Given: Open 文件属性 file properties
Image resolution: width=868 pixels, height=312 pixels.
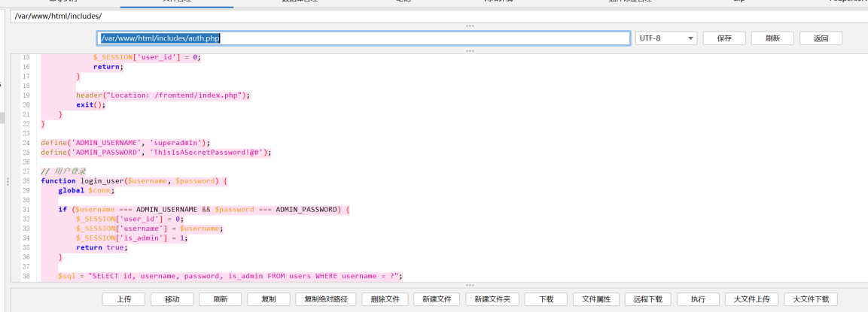Looking at the screenshot, I should click(x=595, y=299).
